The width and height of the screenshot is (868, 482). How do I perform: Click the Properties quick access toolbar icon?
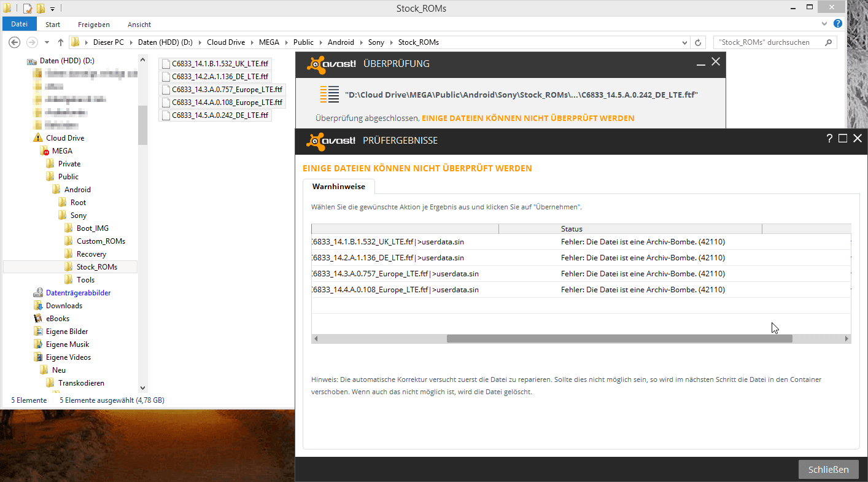pyautogui.click(x=28, y=9)
